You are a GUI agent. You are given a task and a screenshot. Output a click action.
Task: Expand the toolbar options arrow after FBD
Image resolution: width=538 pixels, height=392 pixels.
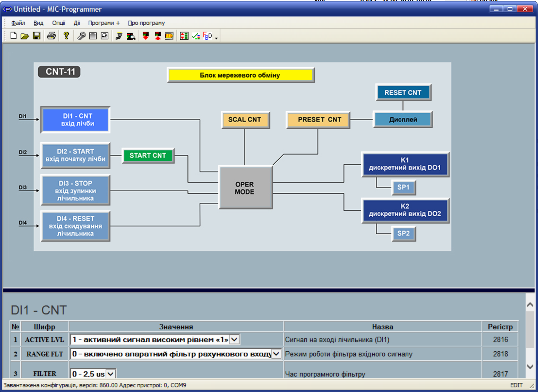pyautogui.click(x=216, y=38)
